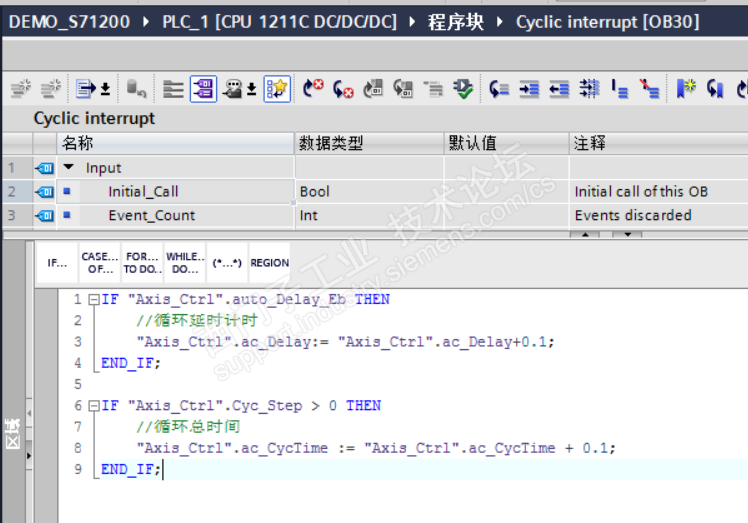Image resolution: width=748 pixels, height=523 pixels.
Task: Open breadcrumb arrow after DEMO_S71200
Action: point(145,22)
